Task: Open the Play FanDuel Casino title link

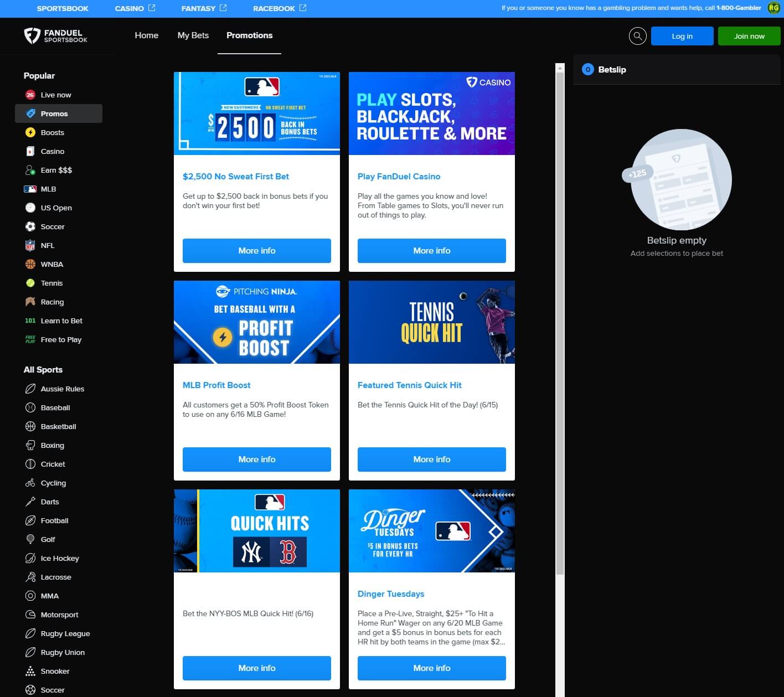Action: 399,177
